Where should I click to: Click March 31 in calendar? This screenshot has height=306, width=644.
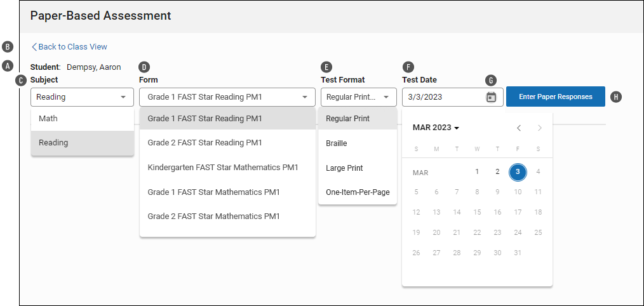518,253
